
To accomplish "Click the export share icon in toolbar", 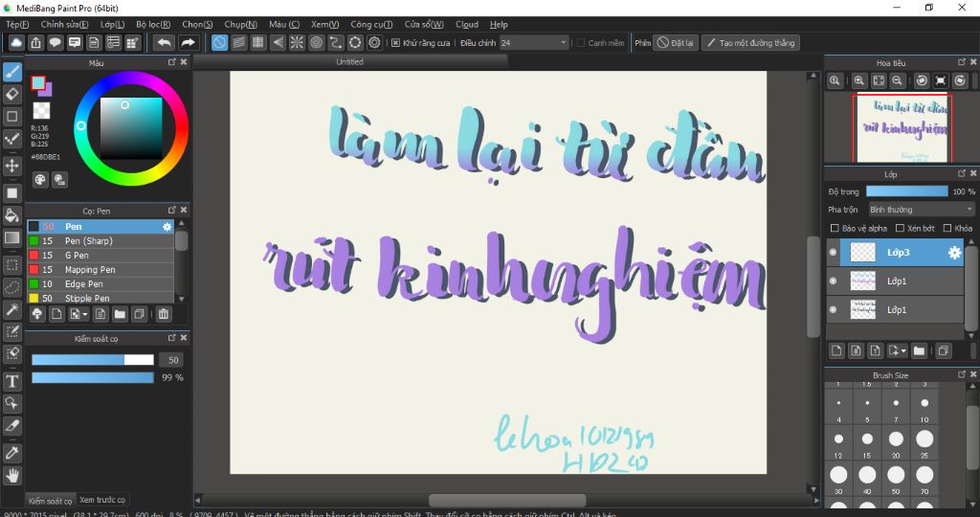I will (35, 42).
